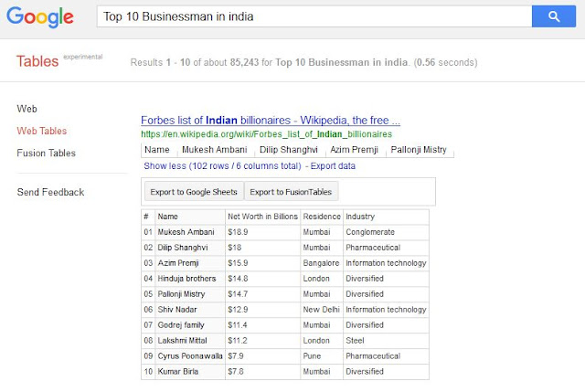This screenshot has width=585, height=392.
Task: Click Azim Premji in the preview row
Action: pyautogui.click(x=354, y=150)
